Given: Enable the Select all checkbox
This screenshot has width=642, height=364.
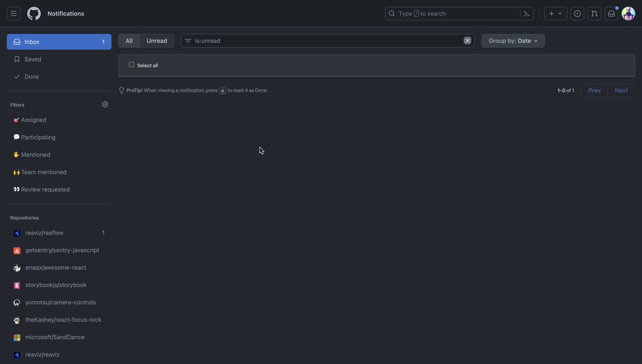Looking at the screenshot, I should tap(131, 64).
